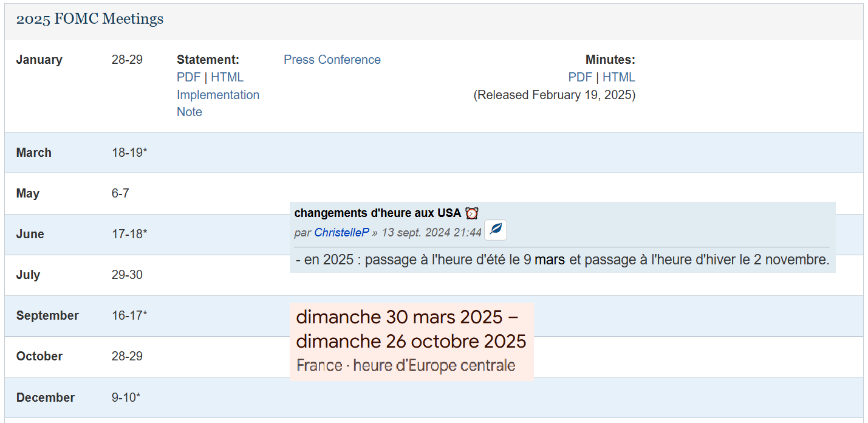
Task: Select the December meeting month label
Action: 46,397
